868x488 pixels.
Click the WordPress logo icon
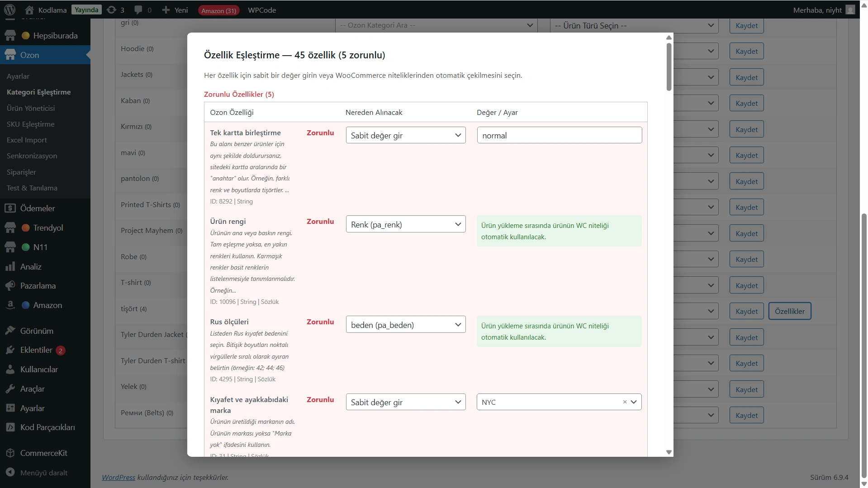pyautogui.click(x=9, y=9)
